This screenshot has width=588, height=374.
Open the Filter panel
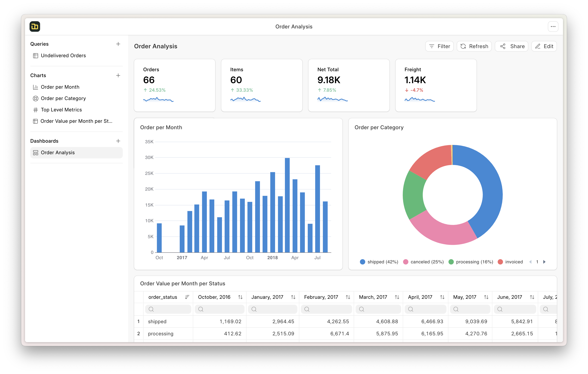pos(439,46)
